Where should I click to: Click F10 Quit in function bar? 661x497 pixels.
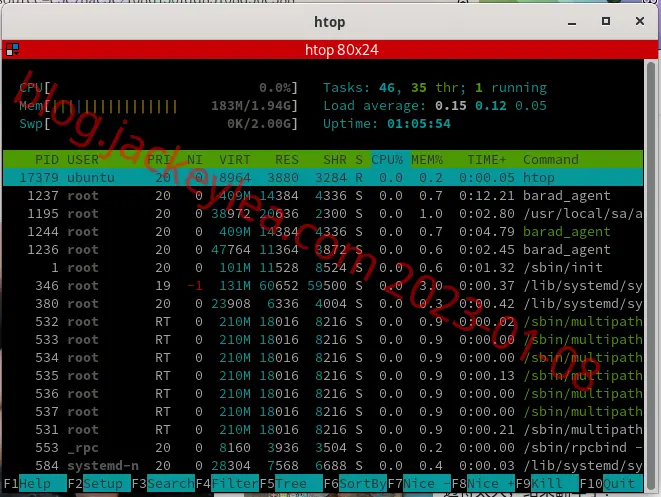[611, 484]
